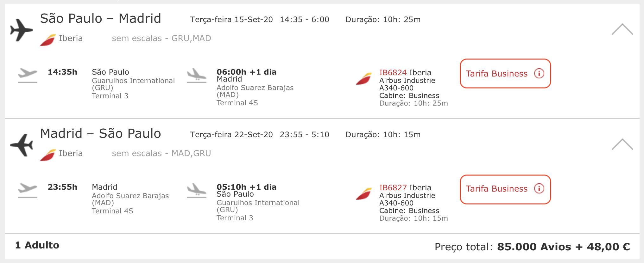Image resolution: width=644 pixels, height=263 pixels.
Task: Click Iberia logo next to flight IB6824
Action: coord(363,79)
